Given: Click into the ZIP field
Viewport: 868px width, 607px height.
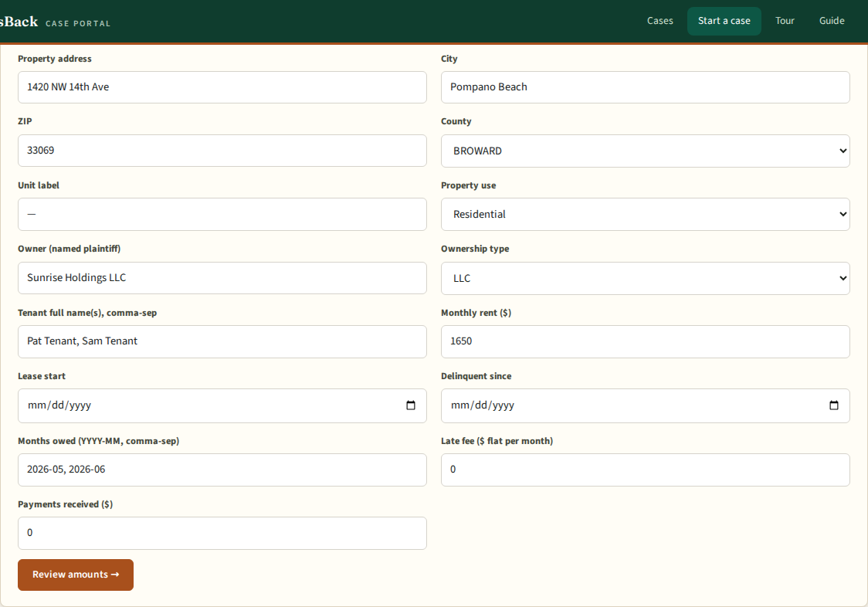Looking at the screenshot, I should [x=222, y=151].
